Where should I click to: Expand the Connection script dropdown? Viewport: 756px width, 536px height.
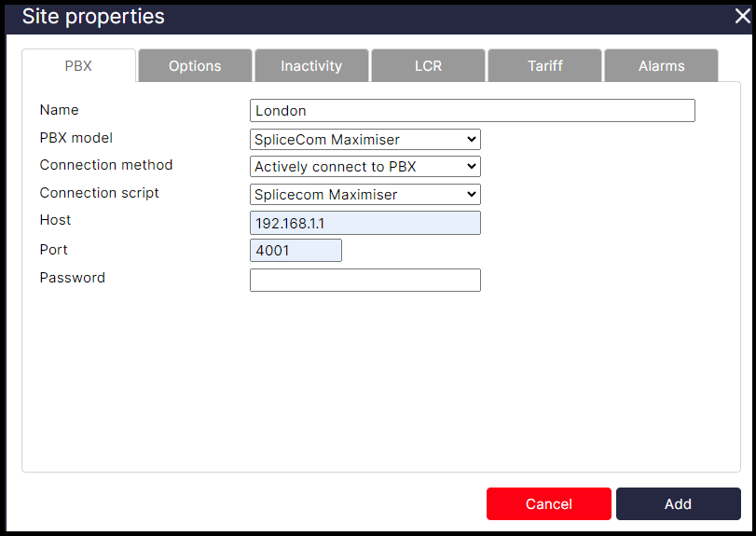[x=364, y=195]
